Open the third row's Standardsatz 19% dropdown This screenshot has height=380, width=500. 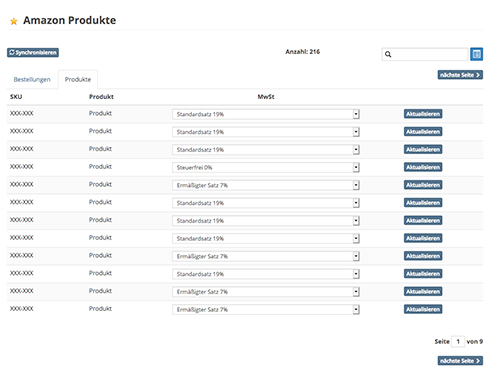click(x=266, y=150)
